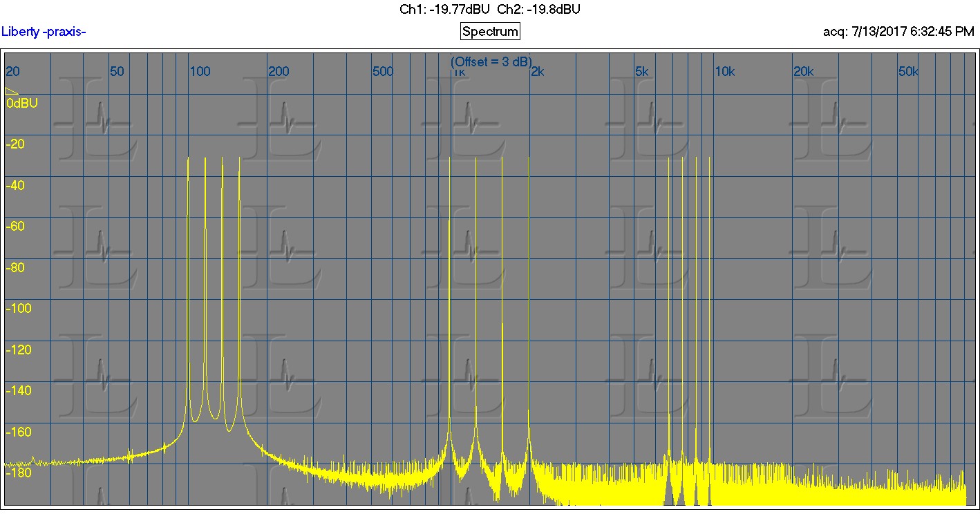Click the (Offset = 3 dB) label
Screen dimensions: 980x525
coord(491,61)
